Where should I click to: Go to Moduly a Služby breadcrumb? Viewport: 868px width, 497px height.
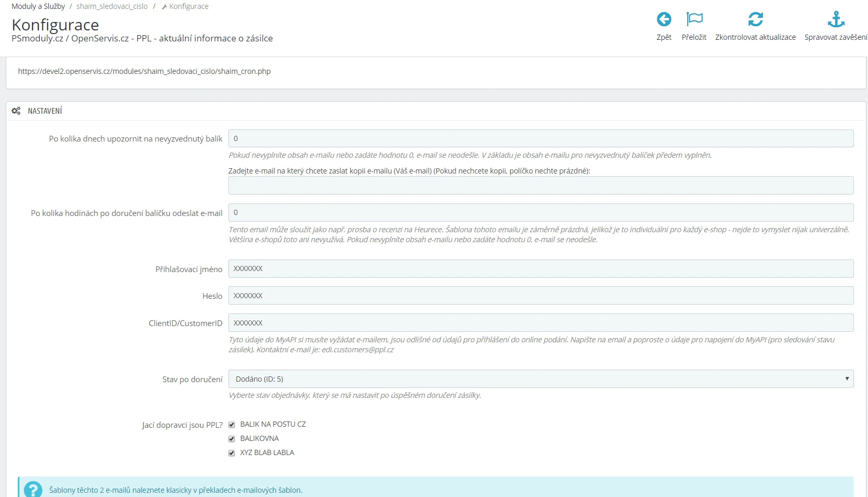[38, 6]
